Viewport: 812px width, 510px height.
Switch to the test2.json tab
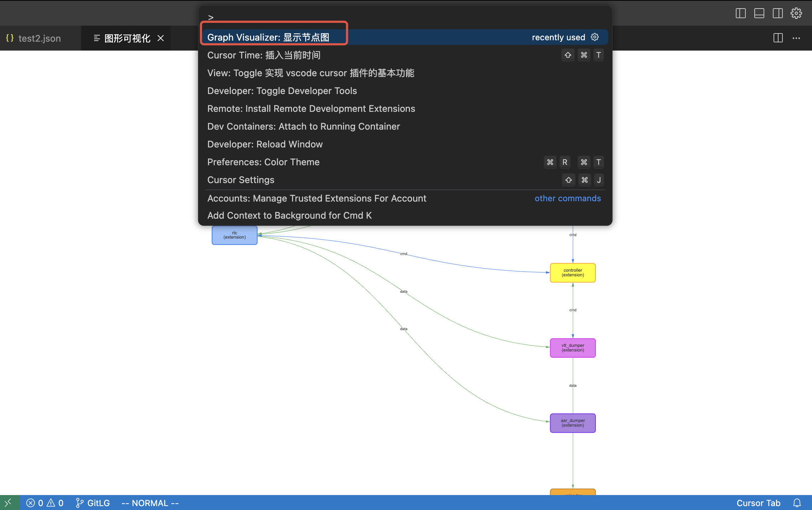39,38
